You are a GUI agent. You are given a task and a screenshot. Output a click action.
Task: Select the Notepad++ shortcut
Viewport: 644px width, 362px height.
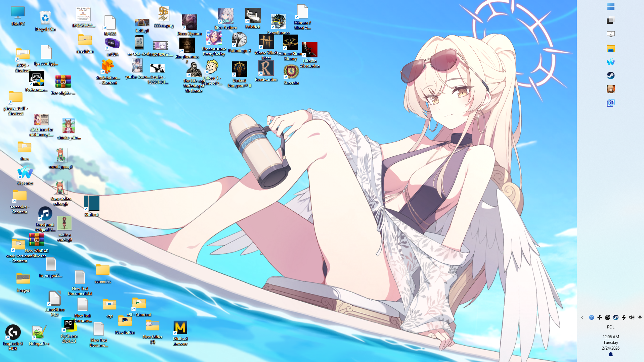click(x=39, y=335)
